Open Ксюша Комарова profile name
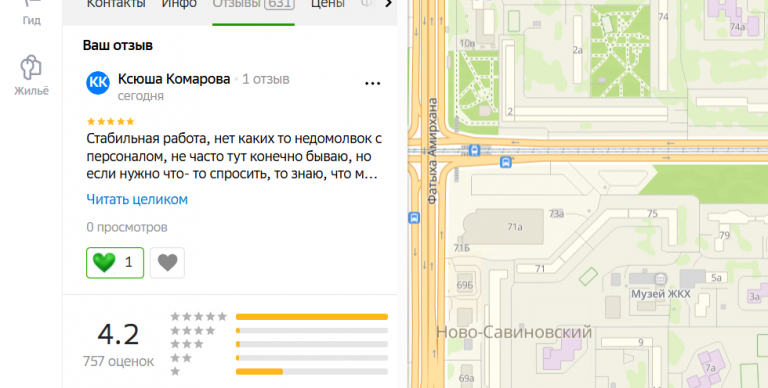The height and width of the screenshot is (388, 768). [174, 79]
